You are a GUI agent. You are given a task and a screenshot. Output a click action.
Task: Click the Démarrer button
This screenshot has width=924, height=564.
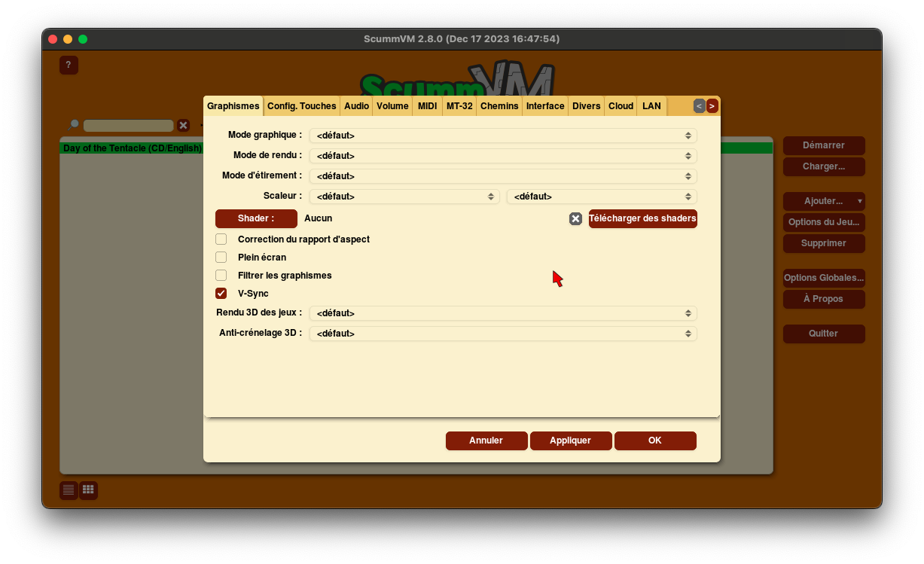click(x=824, y=145)
